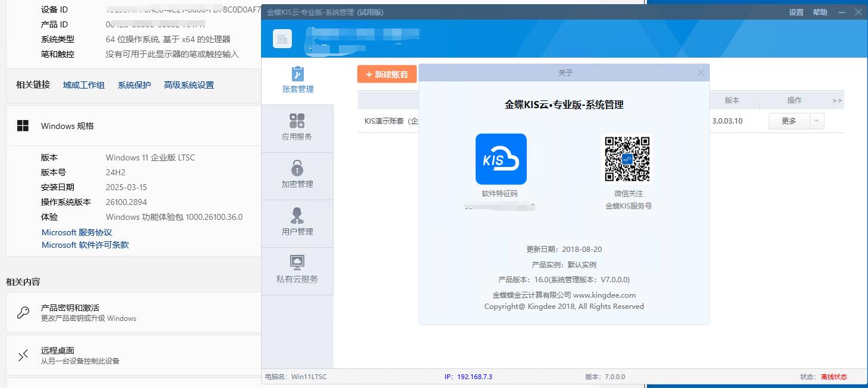Open the 系统保护 link
The height and width of the screenshot is (388, 868).
134,85
